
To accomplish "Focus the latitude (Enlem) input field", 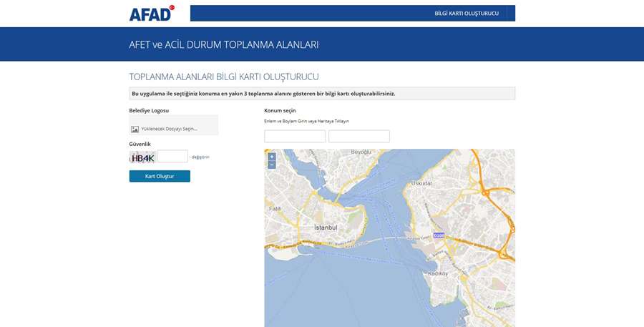I will [295, 137].
